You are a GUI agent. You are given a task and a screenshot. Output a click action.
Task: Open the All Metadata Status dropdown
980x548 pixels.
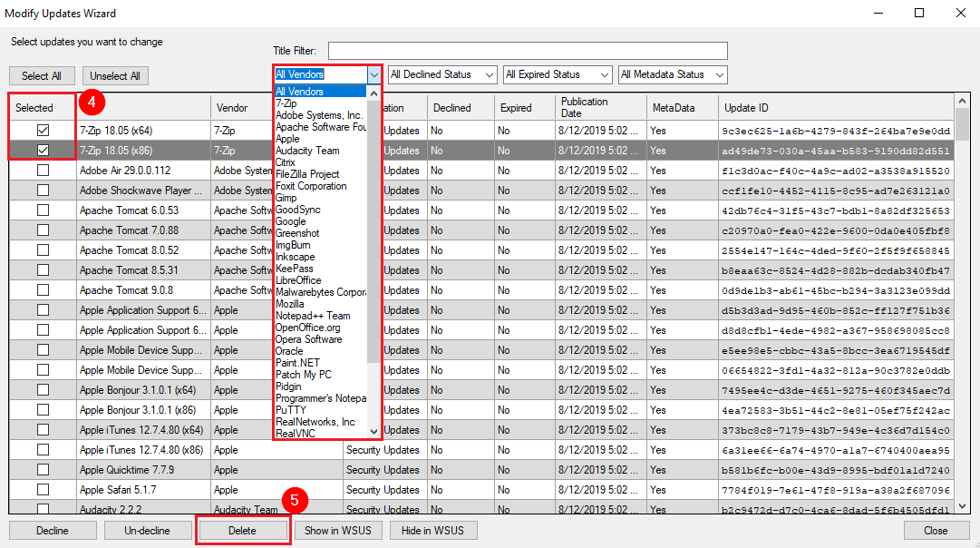click(673, 74)
